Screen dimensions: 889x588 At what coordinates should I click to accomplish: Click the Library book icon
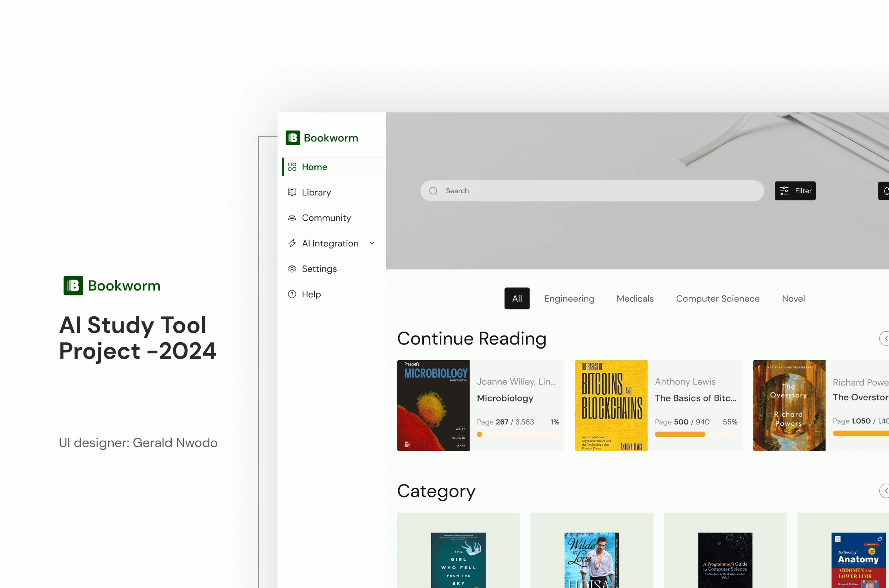point(292,192)
